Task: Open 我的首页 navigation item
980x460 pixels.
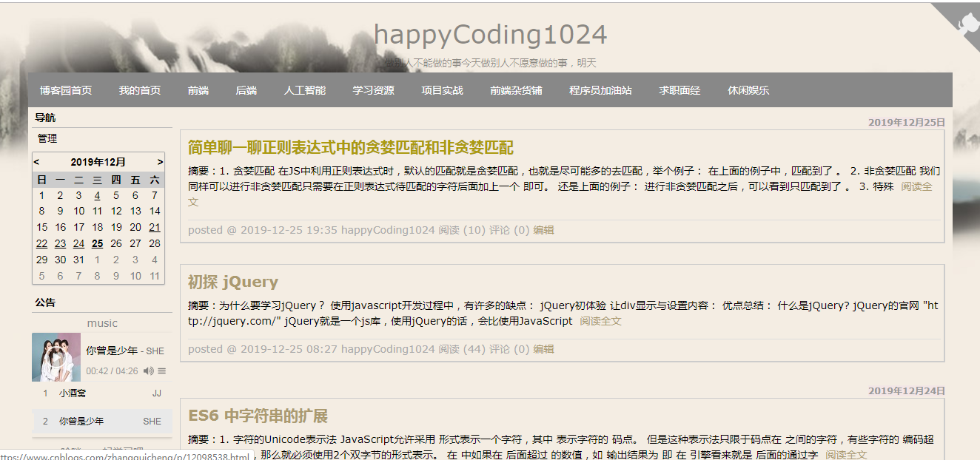Action: [140, 90]
